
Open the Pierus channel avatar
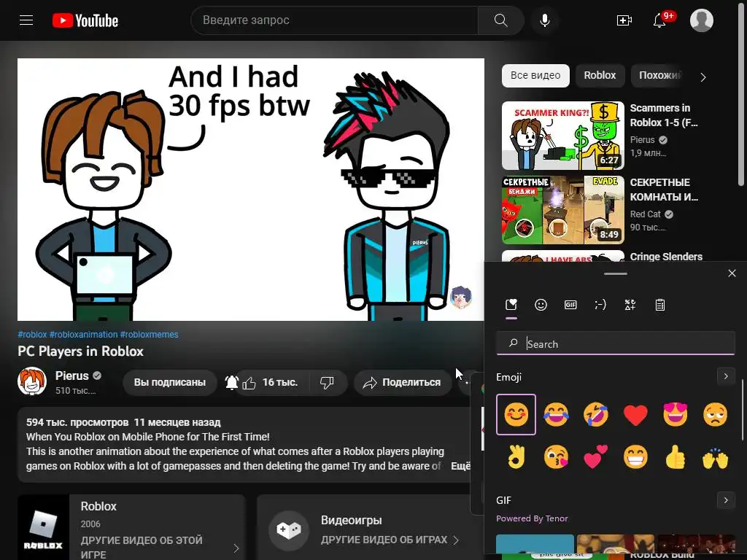point(32,381)
